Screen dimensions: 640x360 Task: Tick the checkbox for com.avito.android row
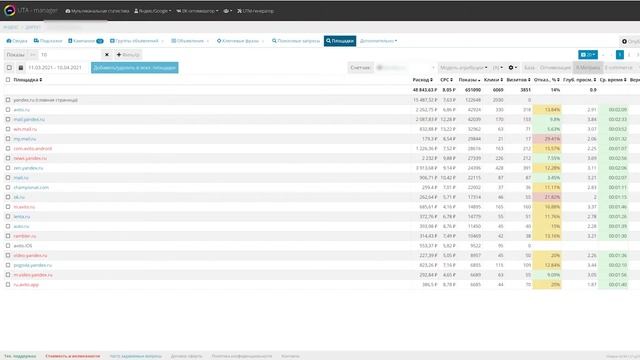pos(8,149)
